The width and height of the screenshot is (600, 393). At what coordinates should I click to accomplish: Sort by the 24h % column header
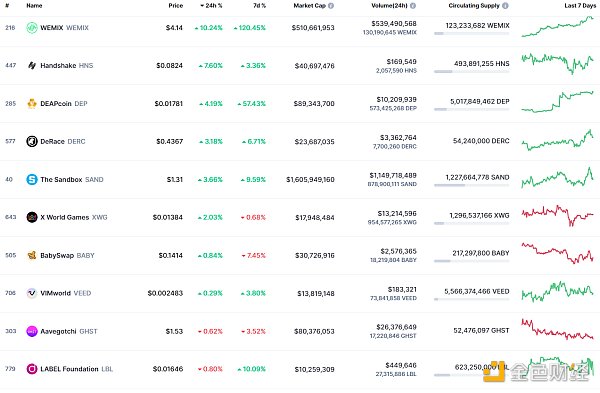pyautogui.click(x=211, y=6)
